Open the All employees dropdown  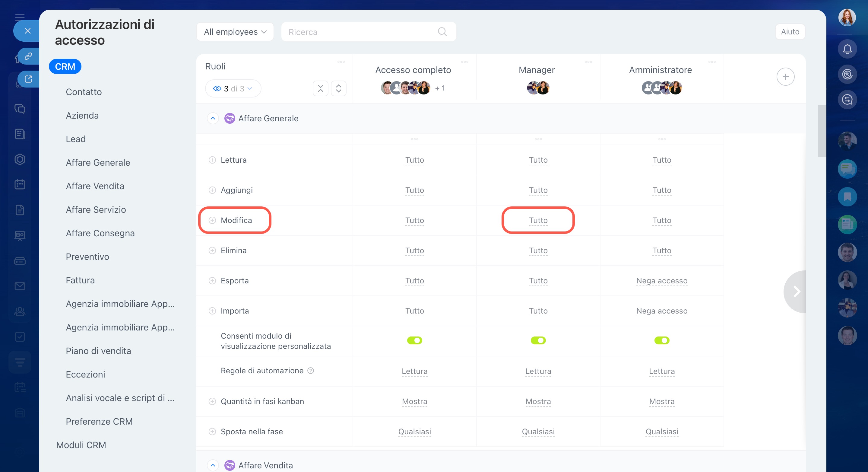235,32
